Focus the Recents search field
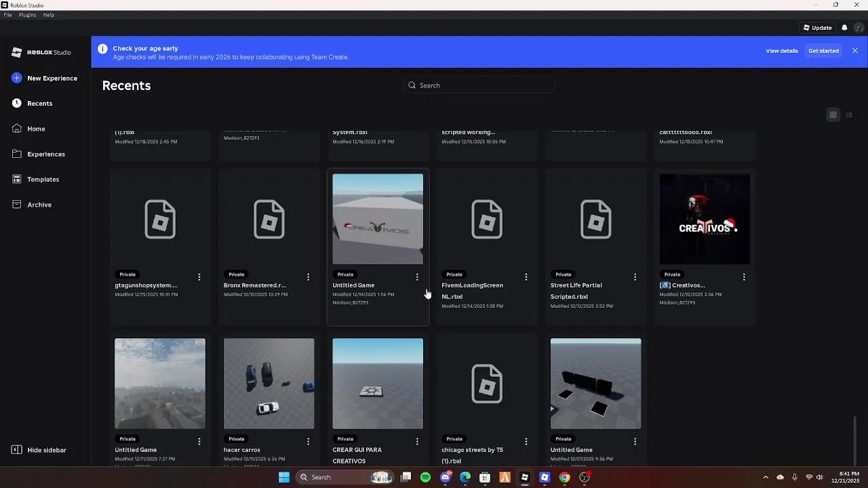Viewport: 868px width, 488px height. click(479, 85)
